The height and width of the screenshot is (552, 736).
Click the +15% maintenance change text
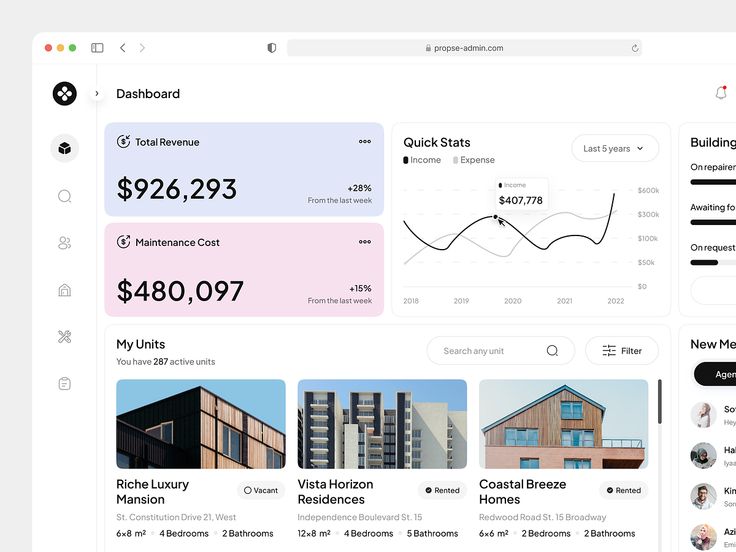pos(360,288)
